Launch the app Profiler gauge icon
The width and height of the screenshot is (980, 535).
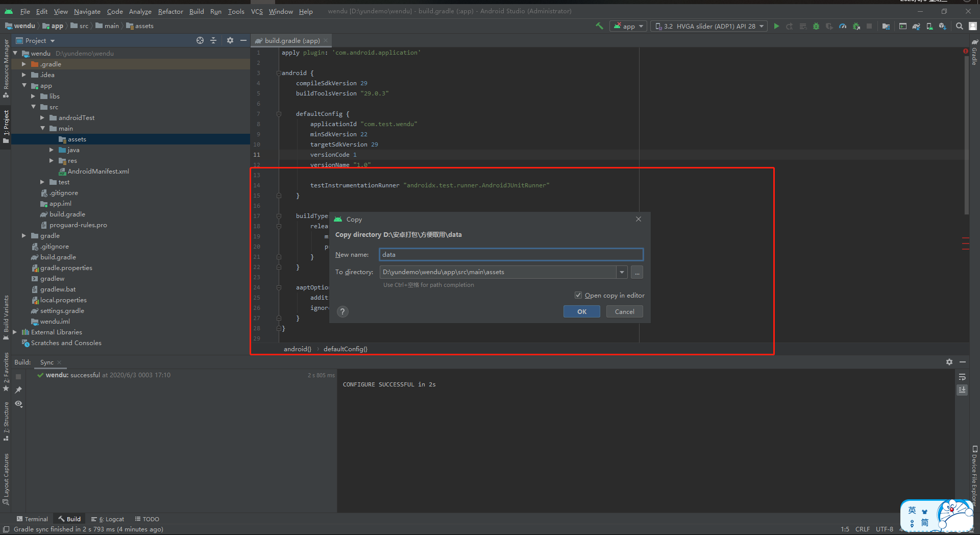(x=843, y=26)
